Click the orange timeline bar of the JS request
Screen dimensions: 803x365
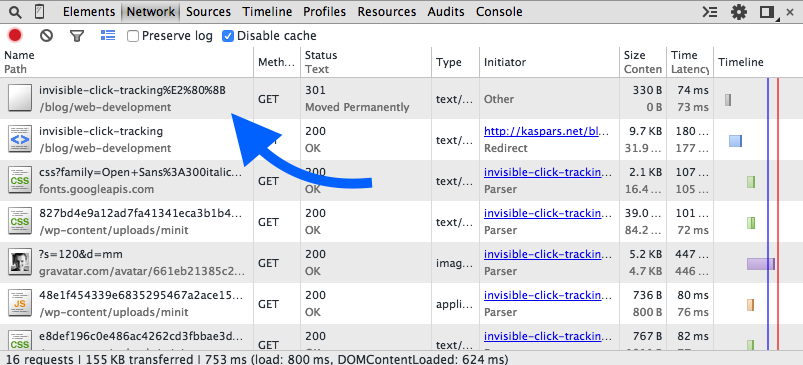tap(750, 305)
